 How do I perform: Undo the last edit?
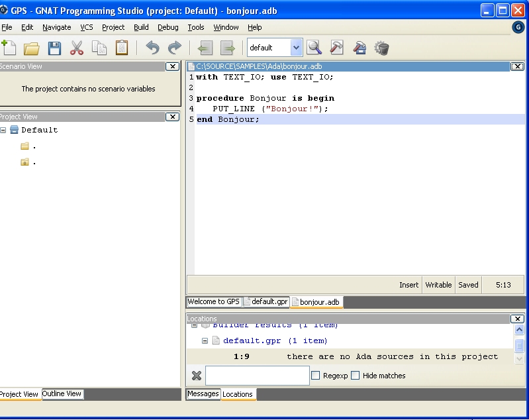coord(152,48)
